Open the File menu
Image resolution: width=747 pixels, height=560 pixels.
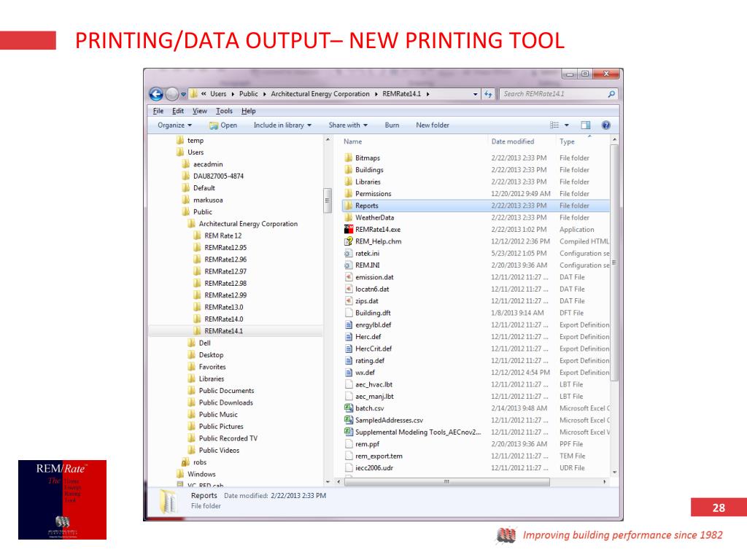tap(158, 111)
